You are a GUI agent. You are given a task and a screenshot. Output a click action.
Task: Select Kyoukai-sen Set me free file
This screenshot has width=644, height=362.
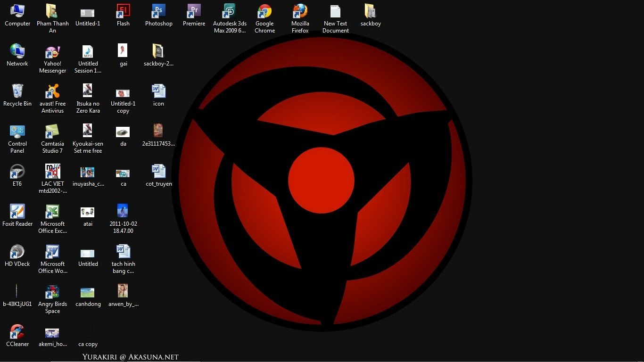(x=88, y=139)
